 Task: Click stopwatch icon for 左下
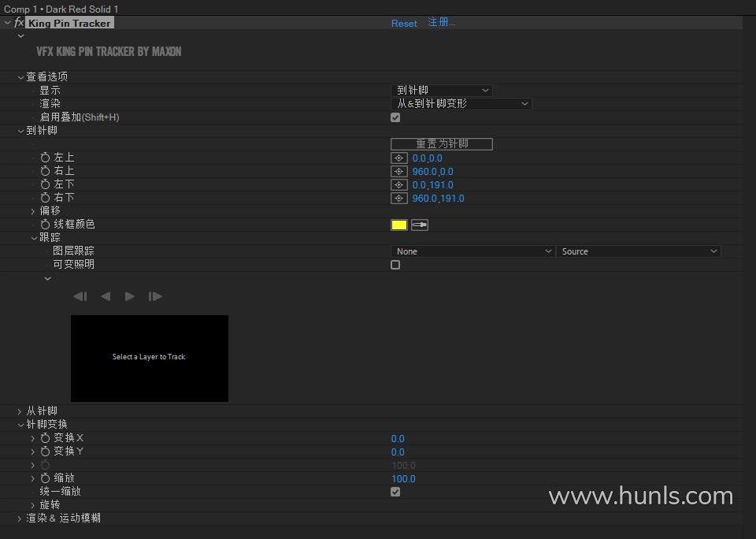click(x=46, y=184)
